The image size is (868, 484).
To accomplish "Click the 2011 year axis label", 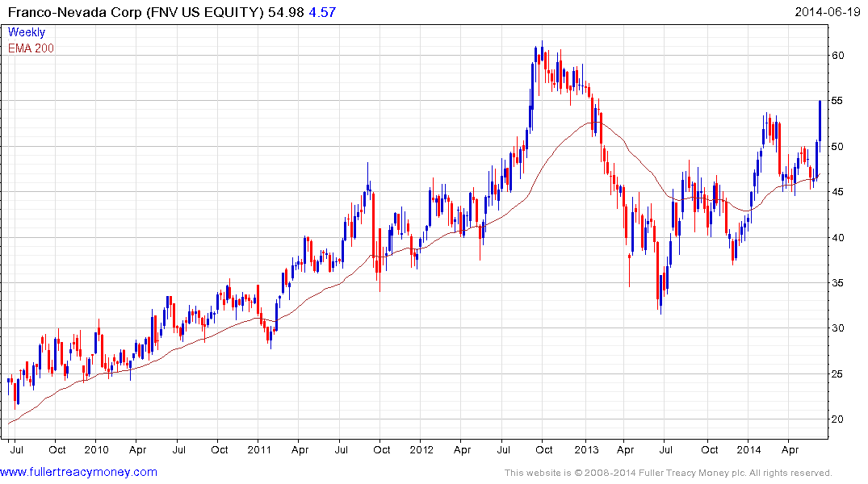I will [259, 449].
